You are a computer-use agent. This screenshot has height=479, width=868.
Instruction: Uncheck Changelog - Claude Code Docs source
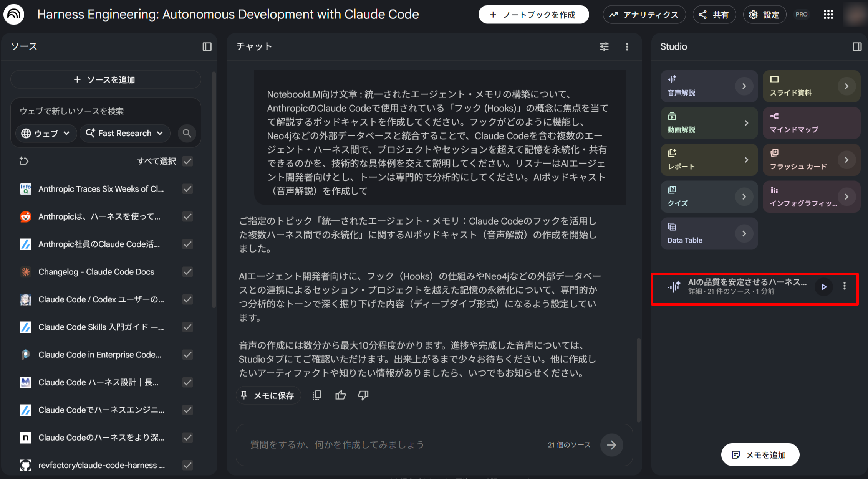(187, 272)
